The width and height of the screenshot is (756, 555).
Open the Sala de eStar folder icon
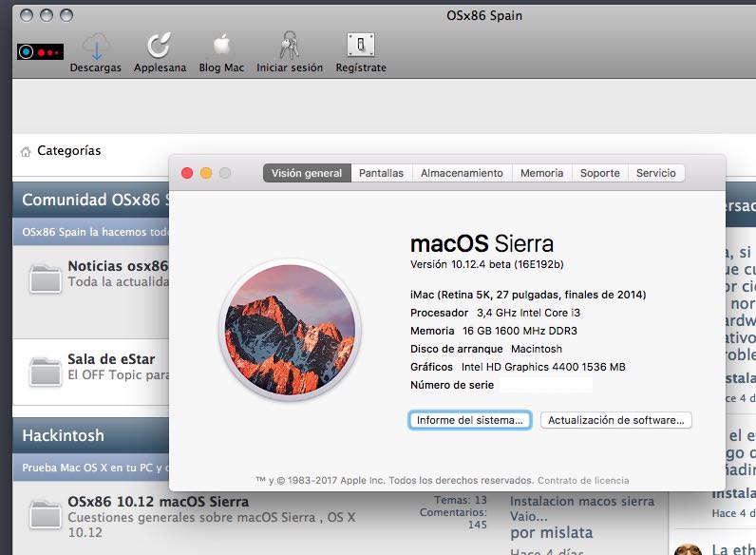point(46,372)
